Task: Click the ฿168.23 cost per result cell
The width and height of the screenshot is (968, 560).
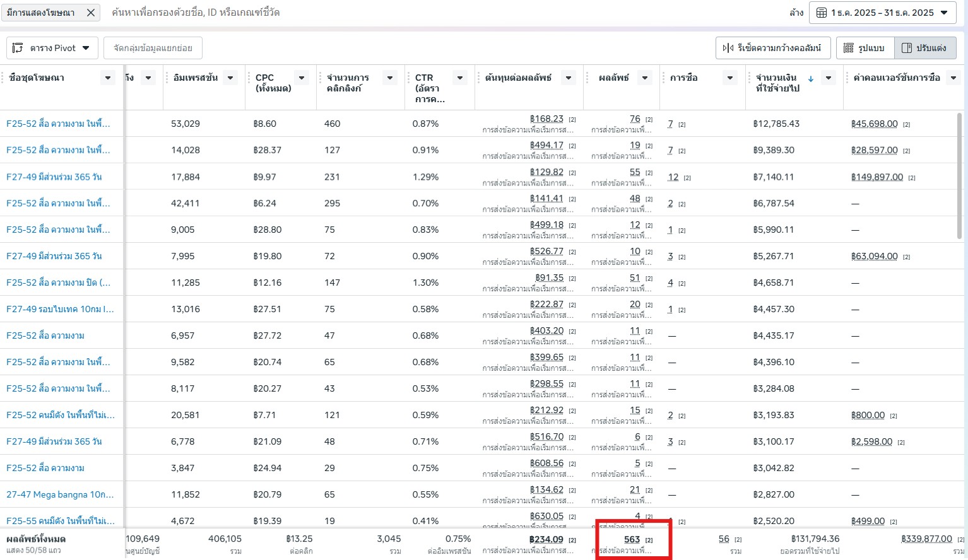Action: click(546, 119)
